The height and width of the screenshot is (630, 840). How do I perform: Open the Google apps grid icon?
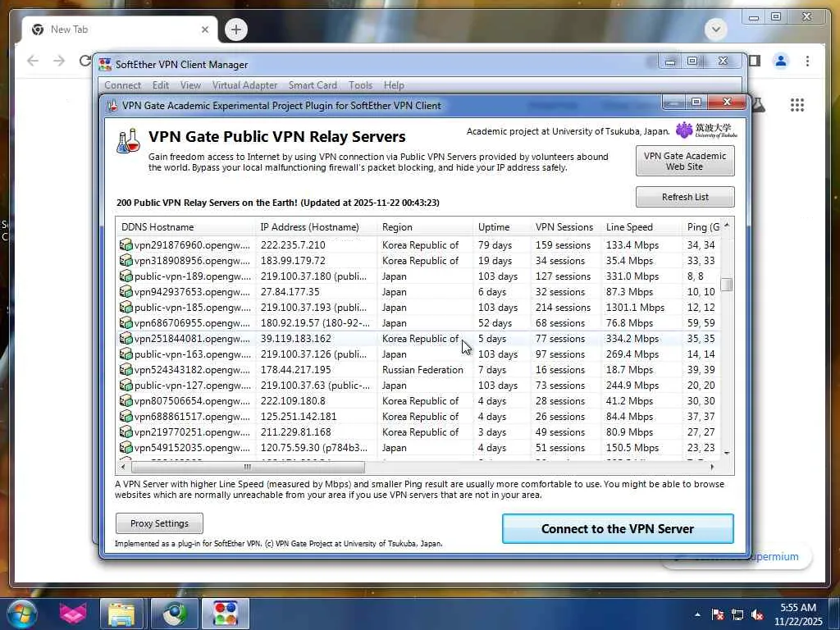797,105
